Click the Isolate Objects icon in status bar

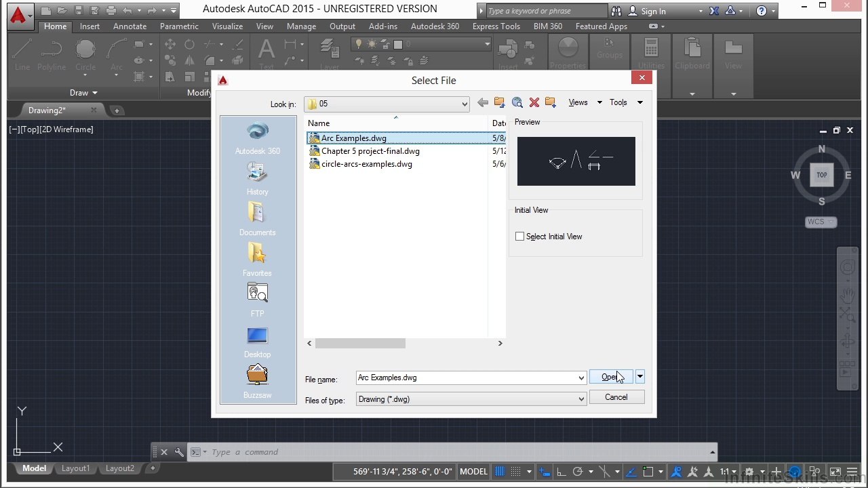click(x=814, y=472)
